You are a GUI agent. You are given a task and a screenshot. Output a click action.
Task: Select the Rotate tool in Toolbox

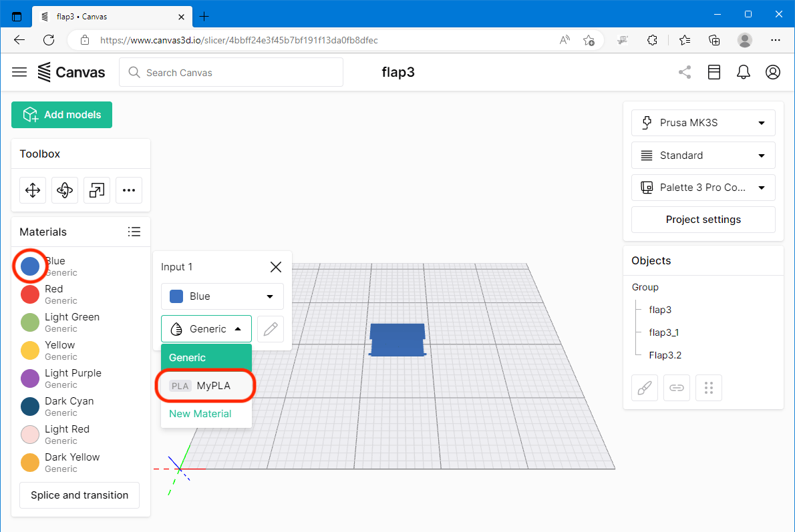[x=65, y=190]
